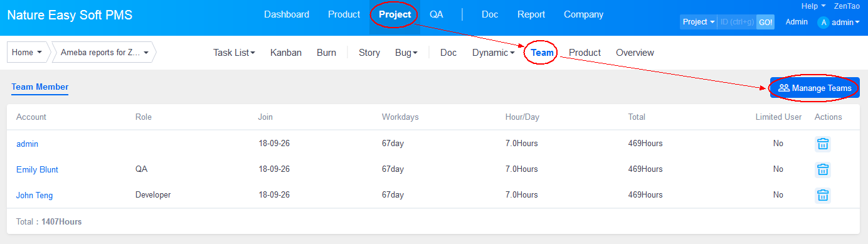Screen dimensions: 868x244
Task: Open the Project search type dropdown
Action: tap(699, 22)
